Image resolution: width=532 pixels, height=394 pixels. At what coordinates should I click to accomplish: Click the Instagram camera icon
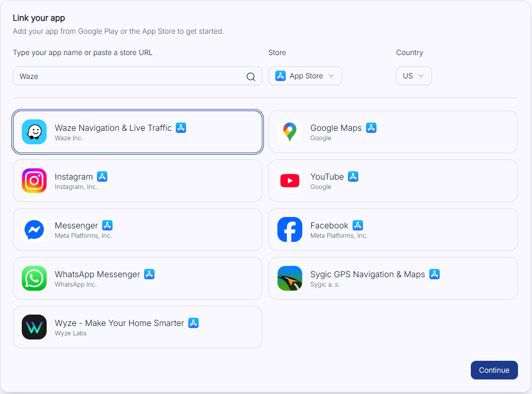pos(34,181)
